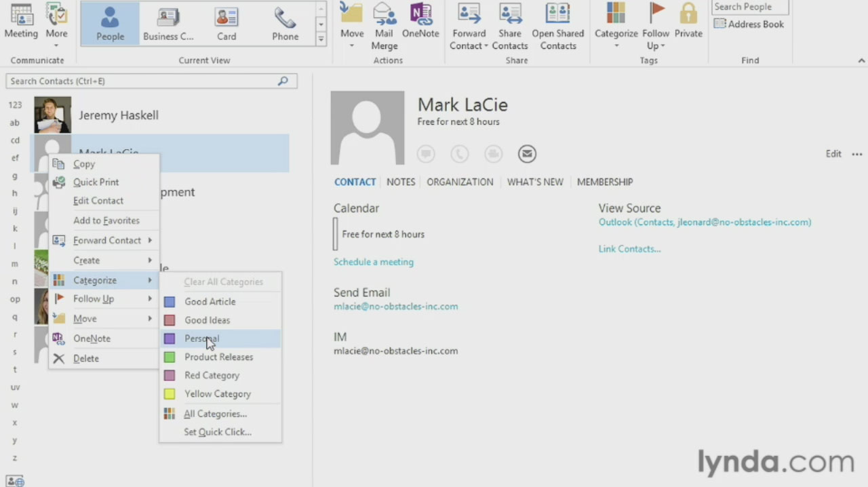Open the NOTES tab

[x=401, y=182]
